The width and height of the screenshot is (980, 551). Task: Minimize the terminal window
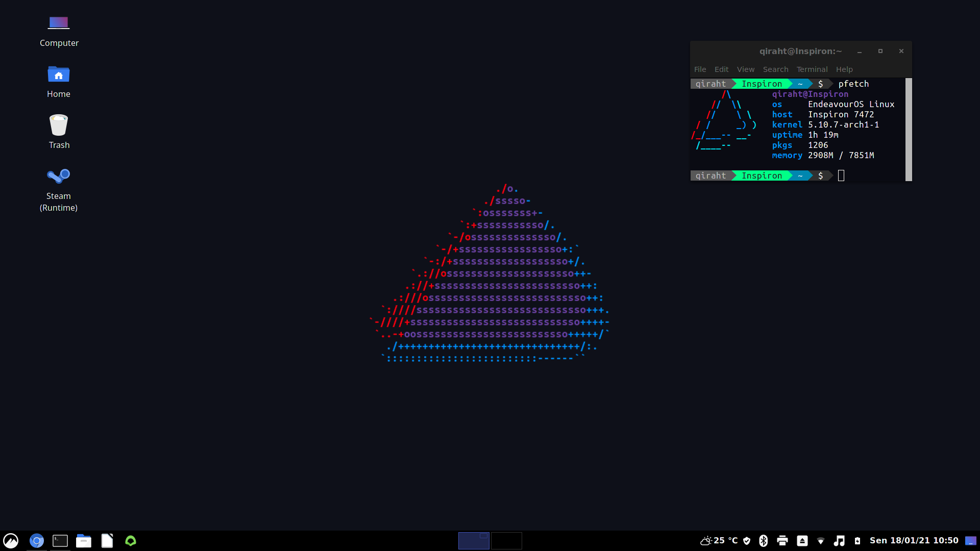(860, 52)
